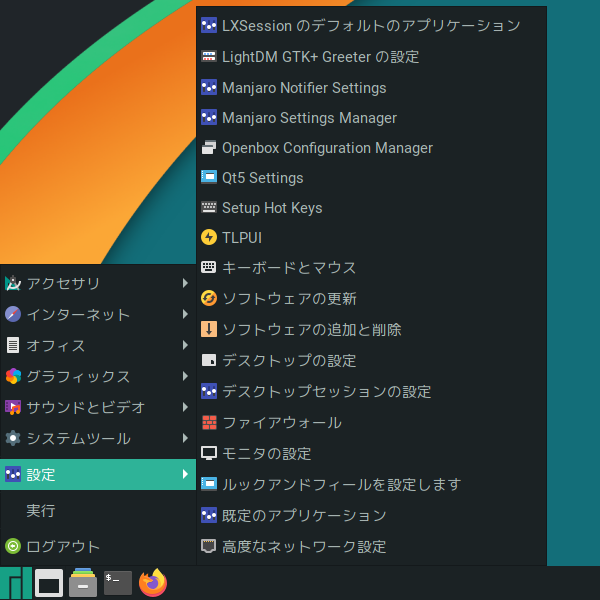Open the システムツール menu category
Image resolution: width=600 pixels, height=600 pixels.
(98, 438)
